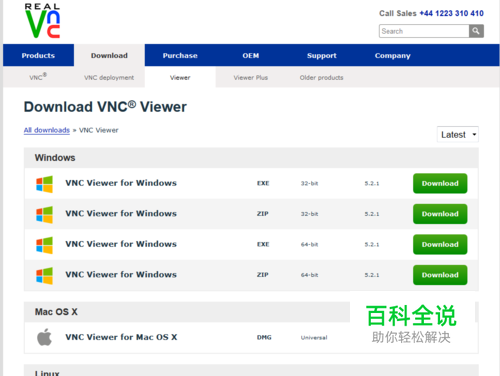500x376 pixels.
Task: Click VNC Viewer breadcrumb text
Action: [x=99, y=130]
